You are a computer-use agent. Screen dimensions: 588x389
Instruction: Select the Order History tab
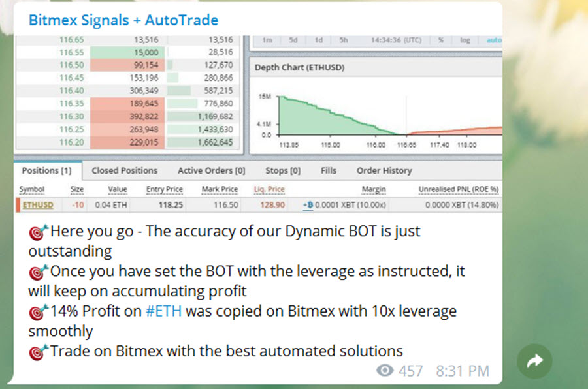click(x=384, y=170)
